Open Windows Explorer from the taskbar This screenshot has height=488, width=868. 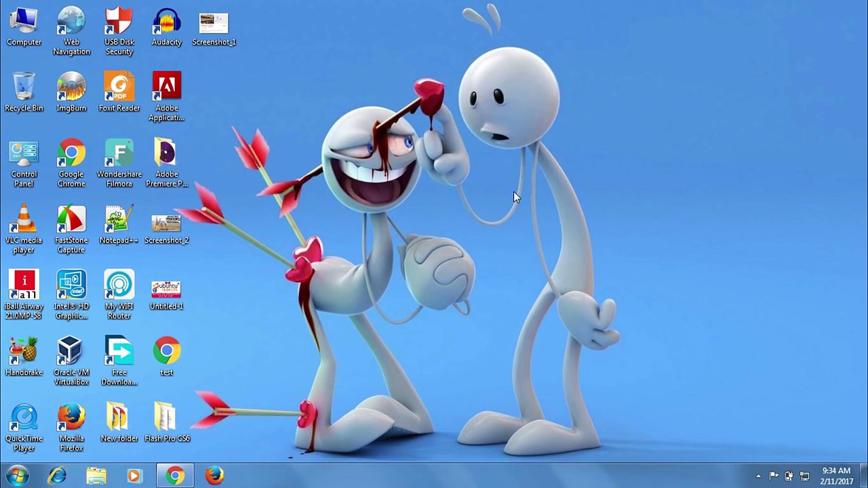tap(96, 476)
